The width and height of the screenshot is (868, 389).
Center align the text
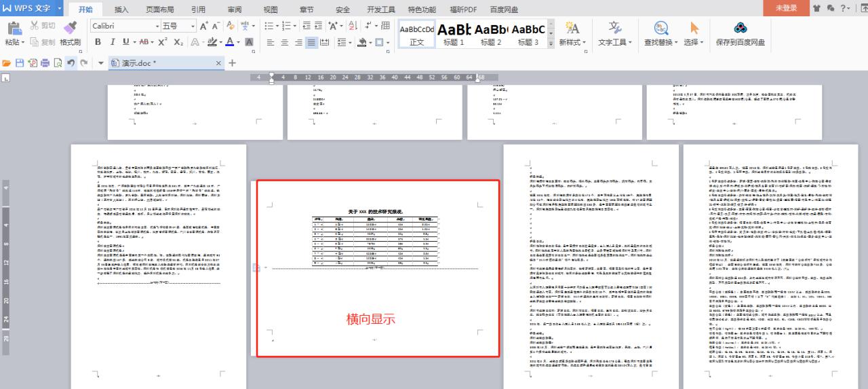284,42
